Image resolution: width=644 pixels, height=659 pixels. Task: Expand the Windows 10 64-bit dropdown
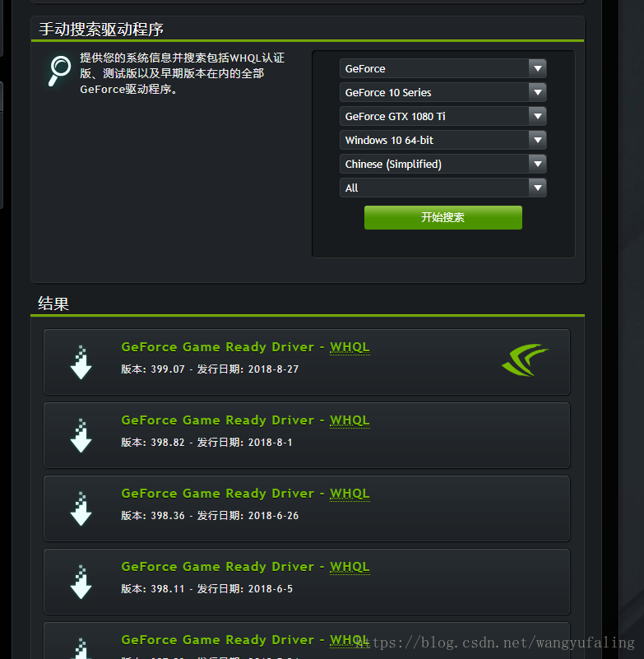point(442,140)
